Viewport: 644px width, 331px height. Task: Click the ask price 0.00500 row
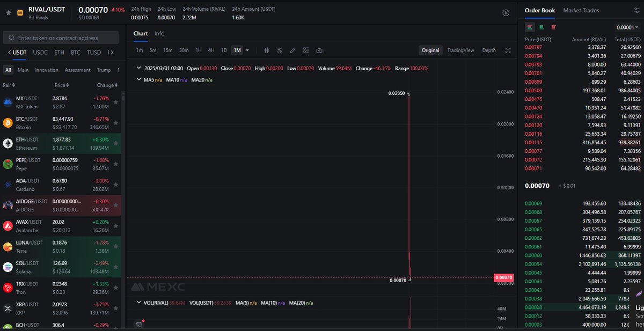coord(583,91)
